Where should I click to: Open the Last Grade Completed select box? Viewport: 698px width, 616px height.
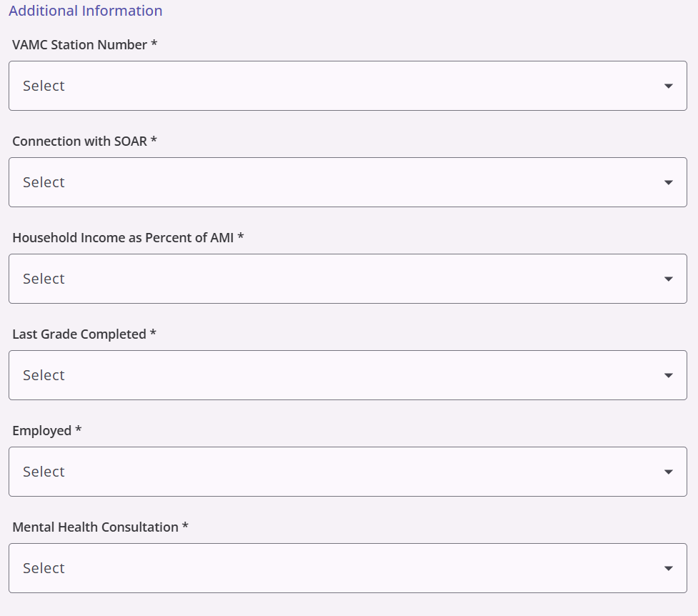click(348, 375)
